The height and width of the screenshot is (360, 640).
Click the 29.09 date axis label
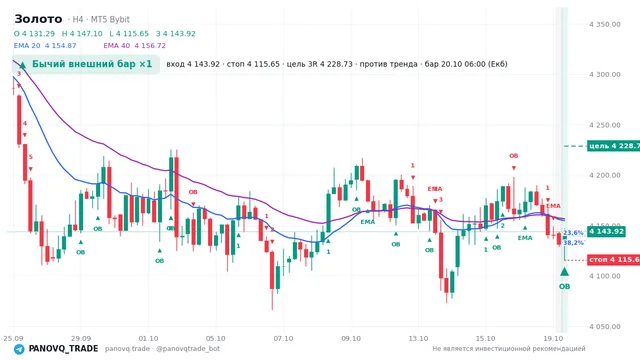(x=80, y=338)
